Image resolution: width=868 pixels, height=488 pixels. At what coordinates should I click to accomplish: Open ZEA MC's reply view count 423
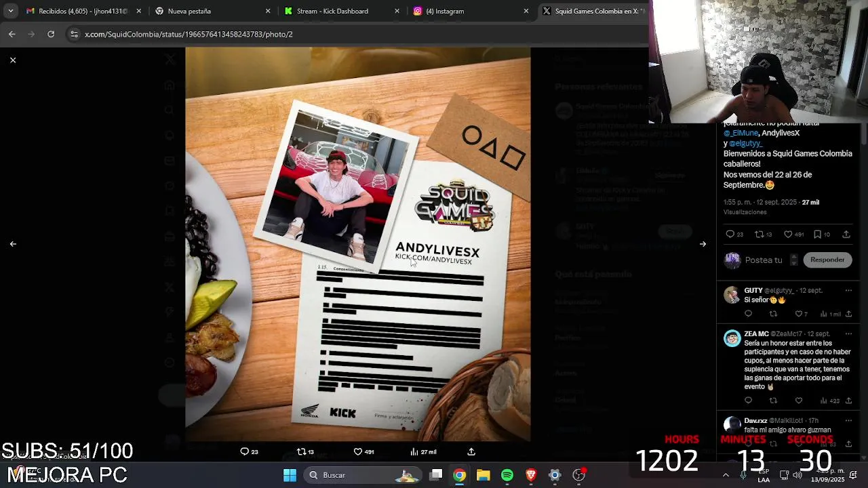click(x=831, y=401)
